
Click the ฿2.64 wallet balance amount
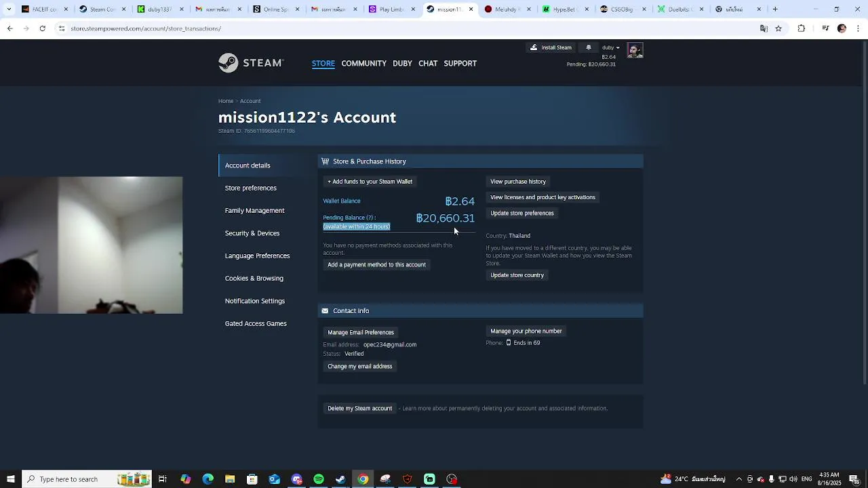coord(460,201)
